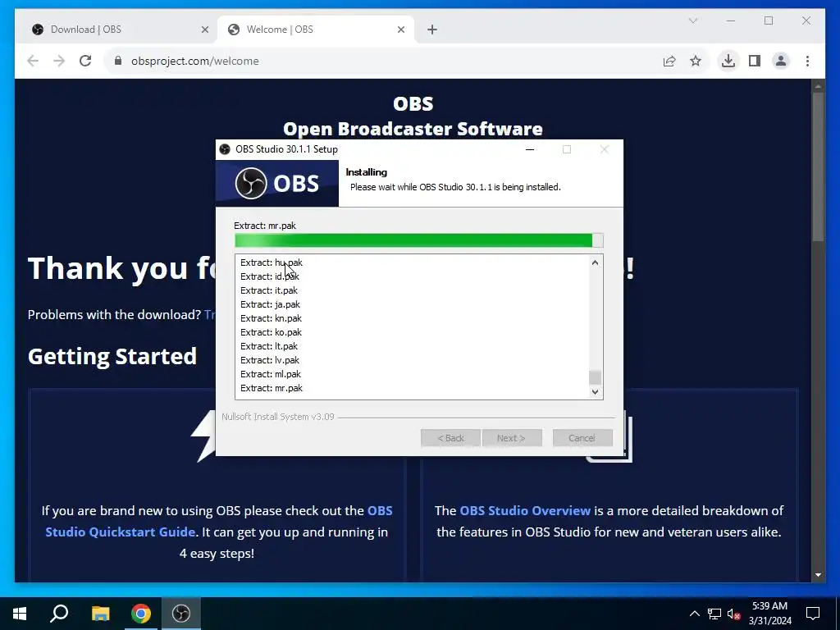Select the Welcome | OBS tab

tap(315, 30)
